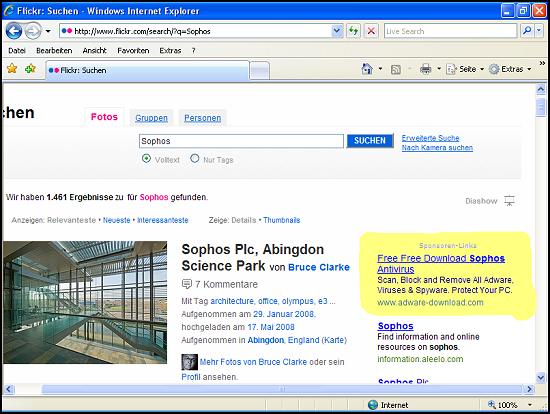
Task: Open the Nach Kamera suchen link
Action: [437, 148]
